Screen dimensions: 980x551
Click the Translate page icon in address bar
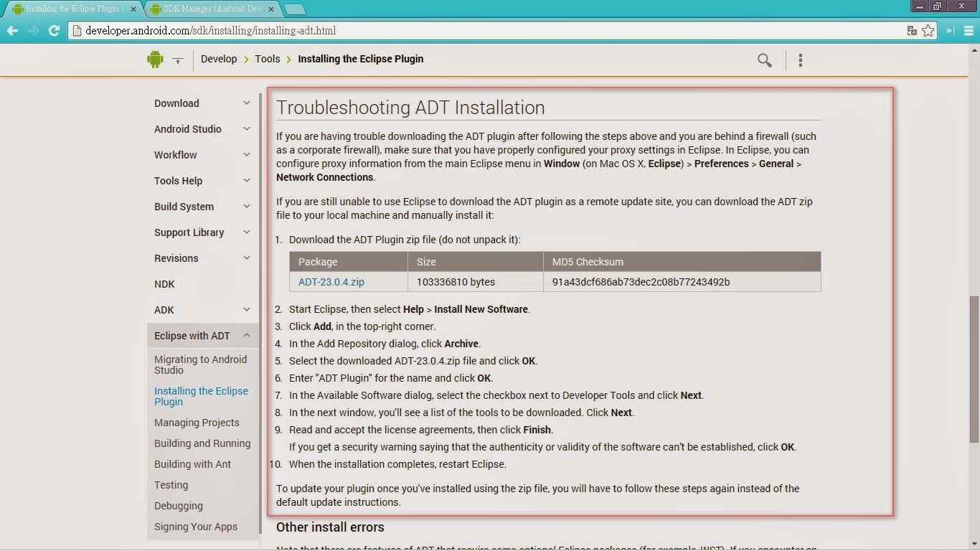(912, 31)
